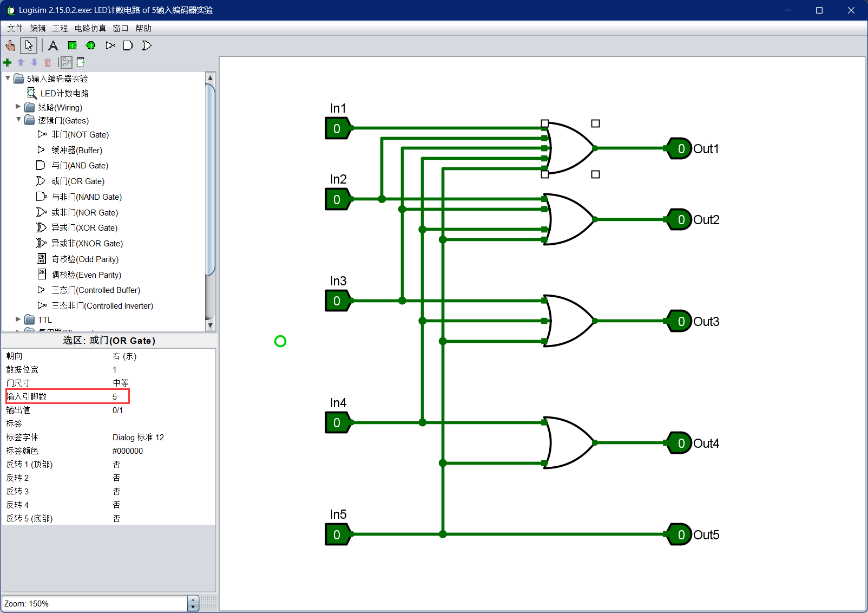Choose the Output Pin tool
The height and width of the screenshot is (613, 868).
click(x=91, y=45)
